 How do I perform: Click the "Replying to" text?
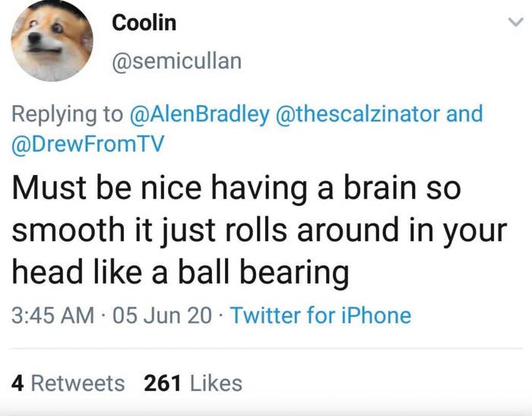[66, 114]
